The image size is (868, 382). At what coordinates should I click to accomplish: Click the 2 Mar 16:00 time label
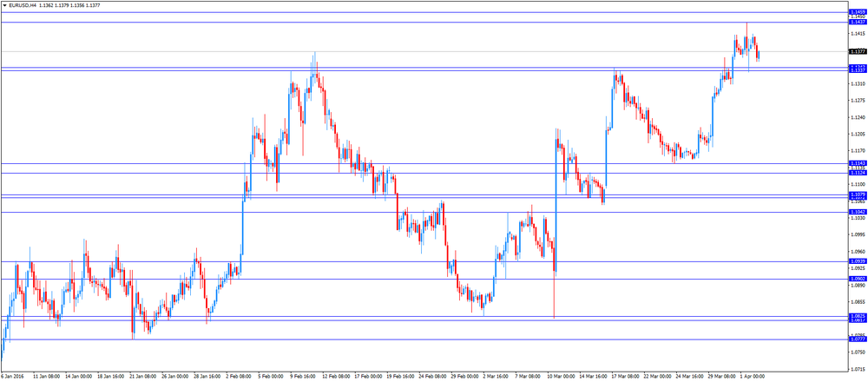(x=497, y=377)
